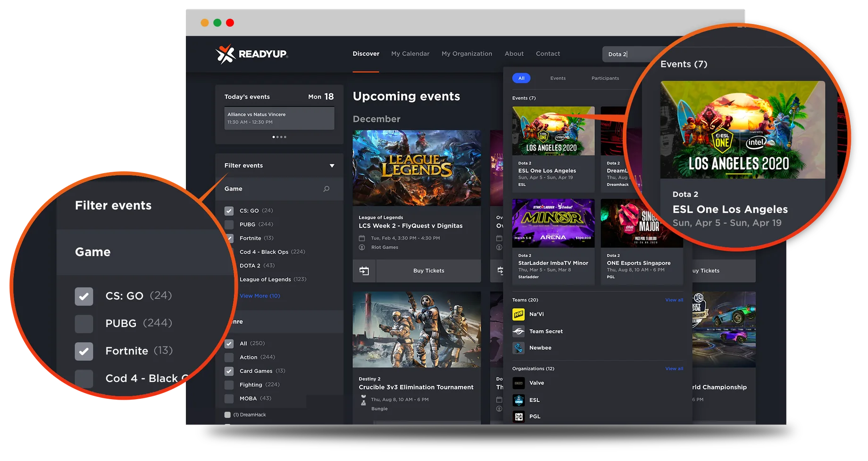Open Crucible 3v3 Elimination Tournament
Image resolution: width=868 pixels, height=461 pixels.
pos(416,387)
